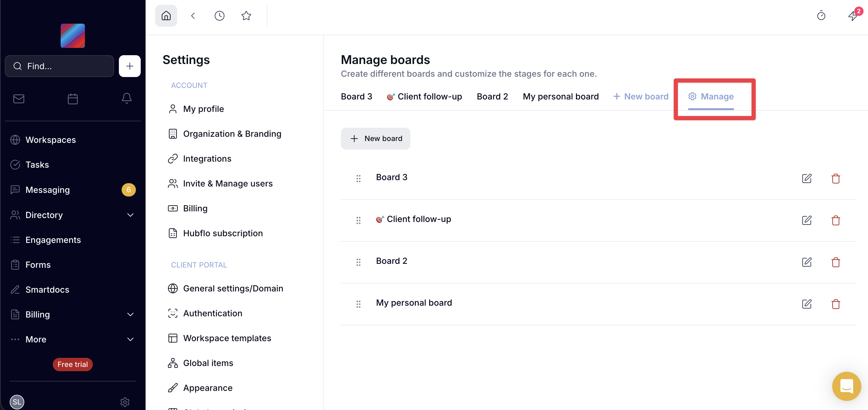Open the timer stopwatch icon

pos(821,15)
